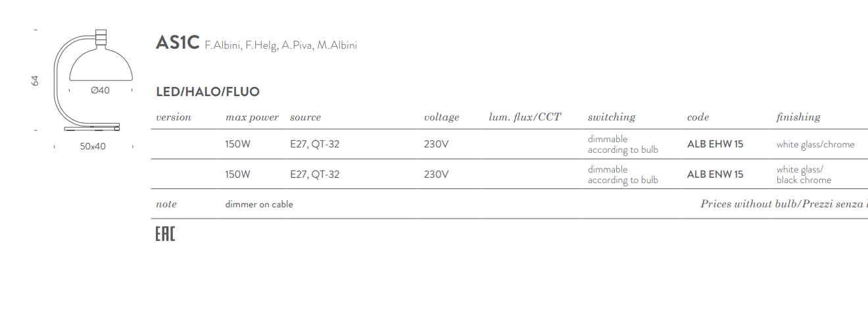
Task: Click the LED/HALO/FLUO section heading
Action: (208, 92)
